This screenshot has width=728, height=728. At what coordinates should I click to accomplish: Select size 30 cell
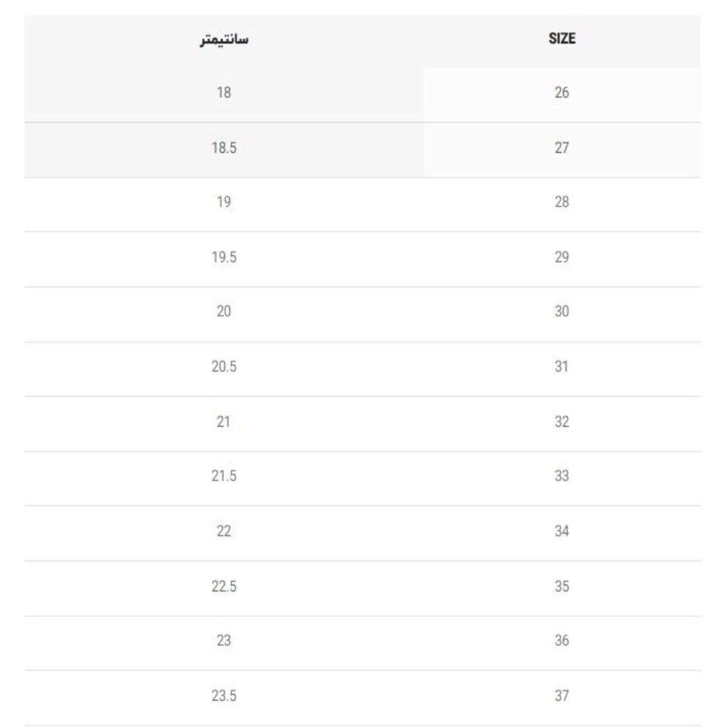coord(562,312)
